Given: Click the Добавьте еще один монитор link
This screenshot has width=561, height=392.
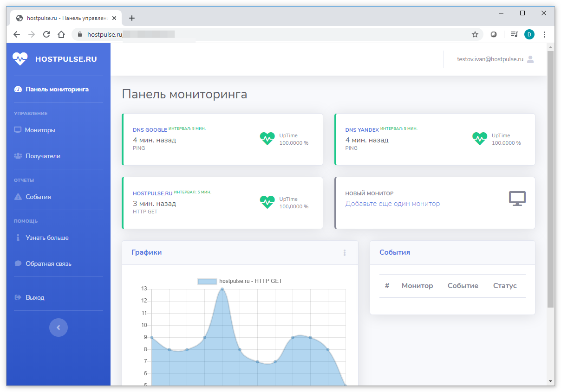Looking at the screenshot, I should 392,204.
